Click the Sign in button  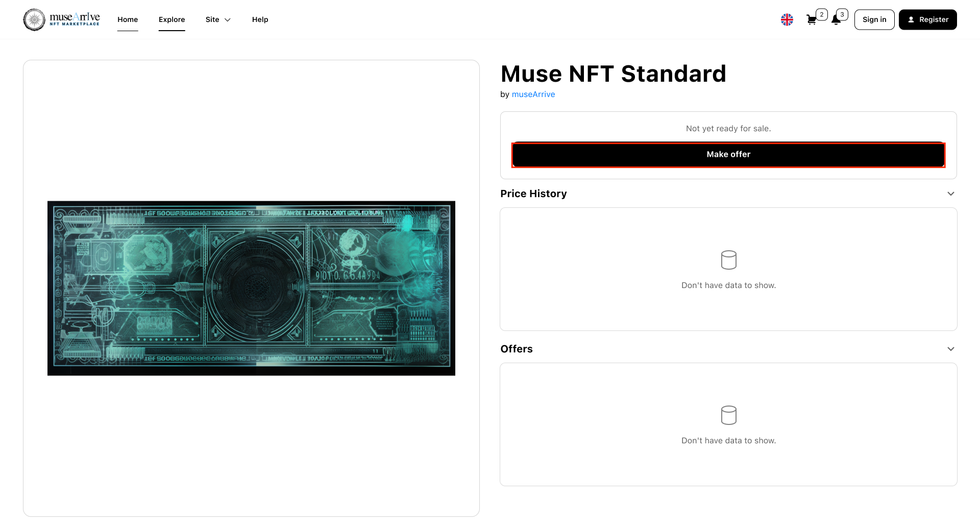[874, 19]
